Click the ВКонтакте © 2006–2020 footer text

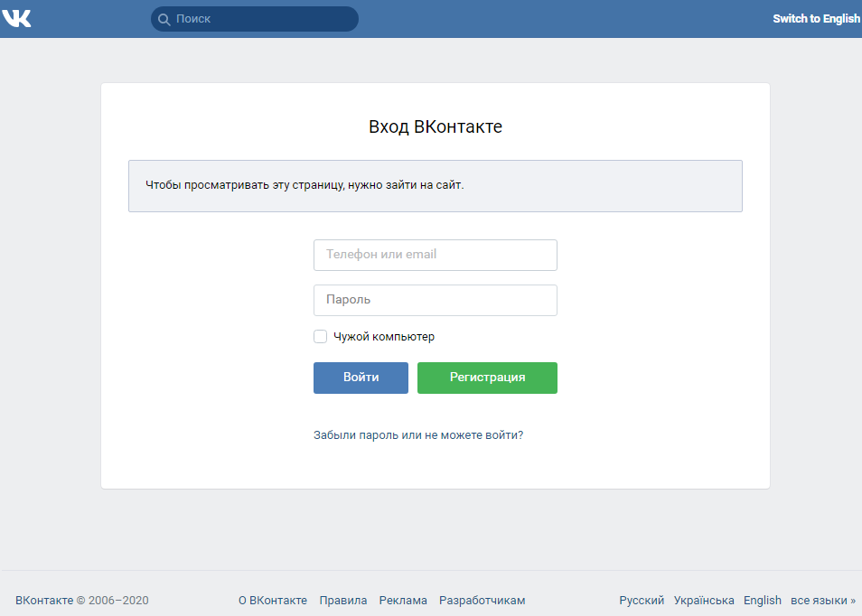point(82,601)
